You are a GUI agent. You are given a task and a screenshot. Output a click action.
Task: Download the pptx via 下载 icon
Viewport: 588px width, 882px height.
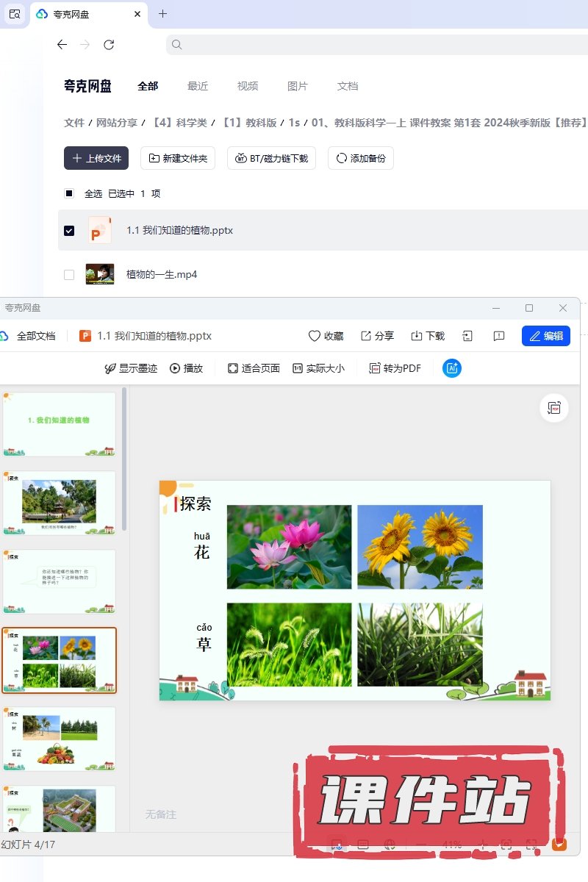coord(417,336)
